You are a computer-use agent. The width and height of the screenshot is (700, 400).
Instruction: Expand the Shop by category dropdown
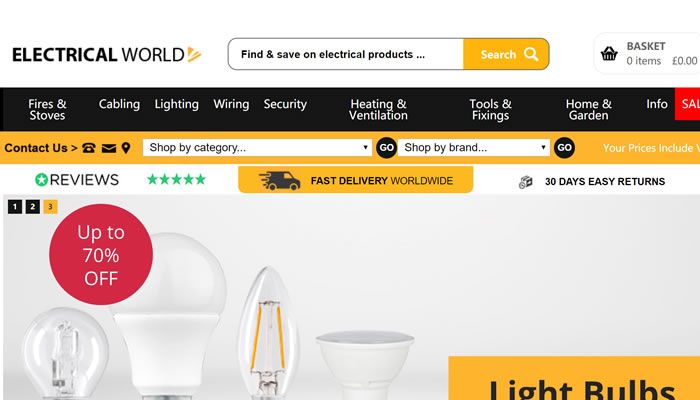coord(257,148)
